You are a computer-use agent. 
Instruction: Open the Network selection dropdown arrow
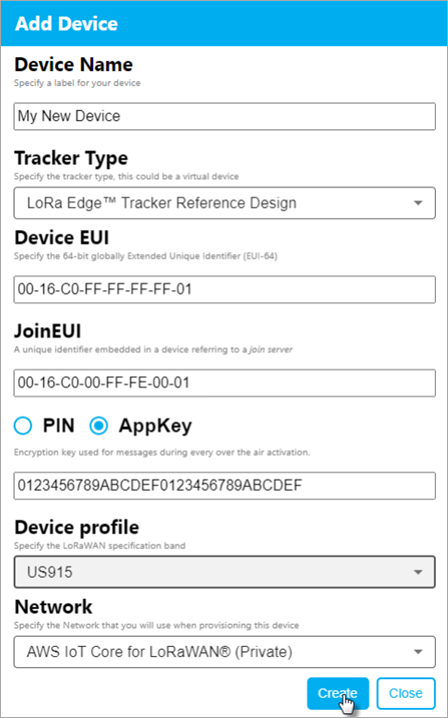pos(418,652)
